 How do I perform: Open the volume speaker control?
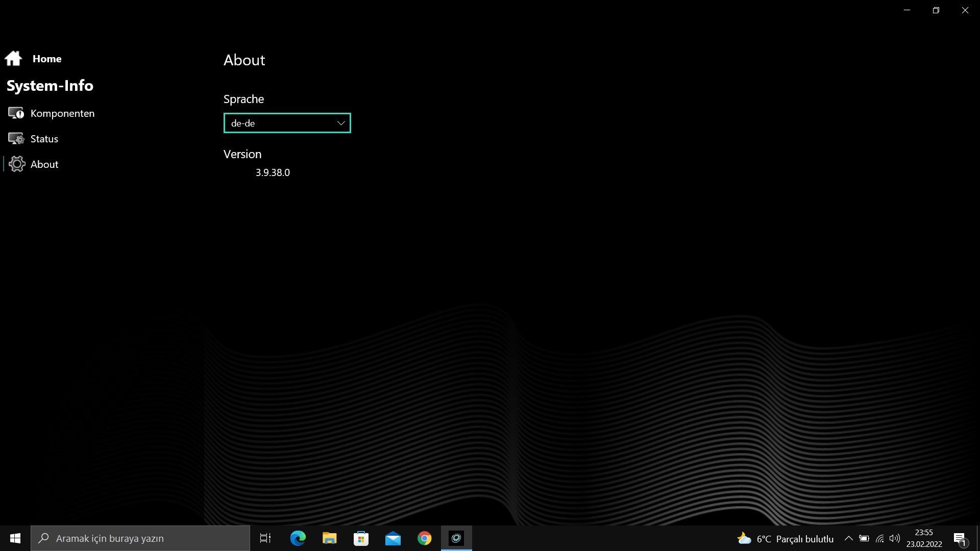point(894,538)
